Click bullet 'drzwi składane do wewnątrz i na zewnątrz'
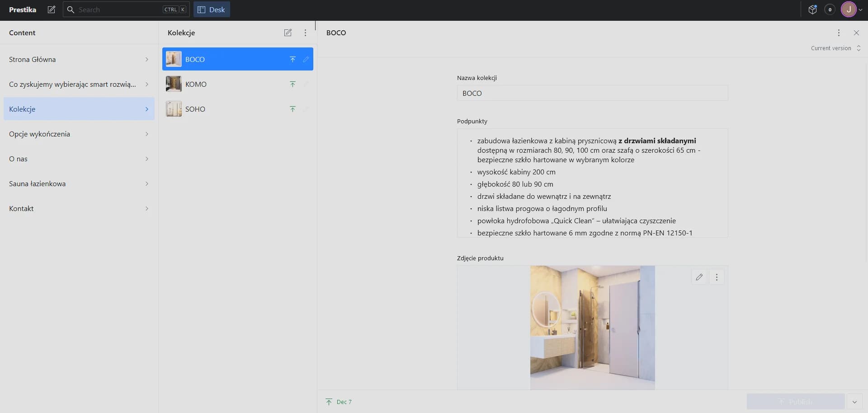This screenshot has width=868, height=413. click(544, 196)
